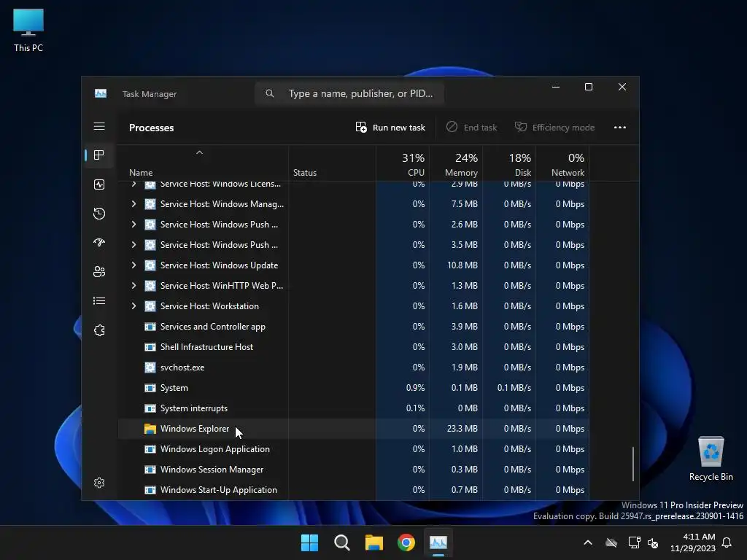Open the Recycle Bin desktop icon
Image resolution: width=747 pixels, height=560 pixels.
click(711, 459)
